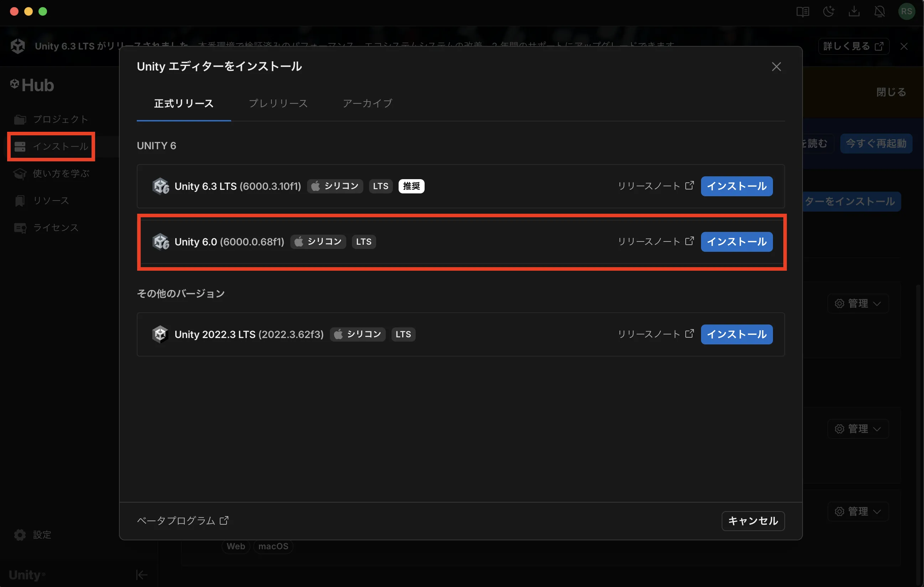The image size is (924, 587).
Task: Click the download icon in top bar
Action: [x=854, y=11]
